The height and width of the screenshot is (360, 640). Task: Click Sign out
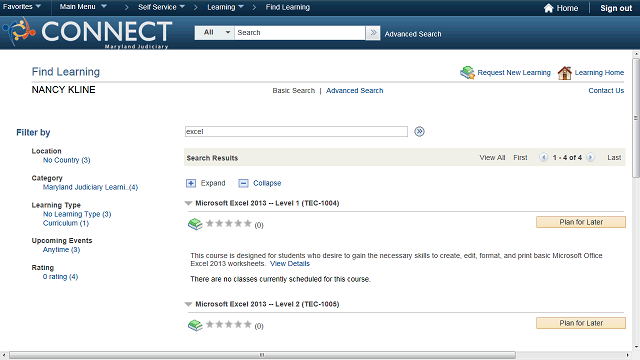tap(616, 8)
